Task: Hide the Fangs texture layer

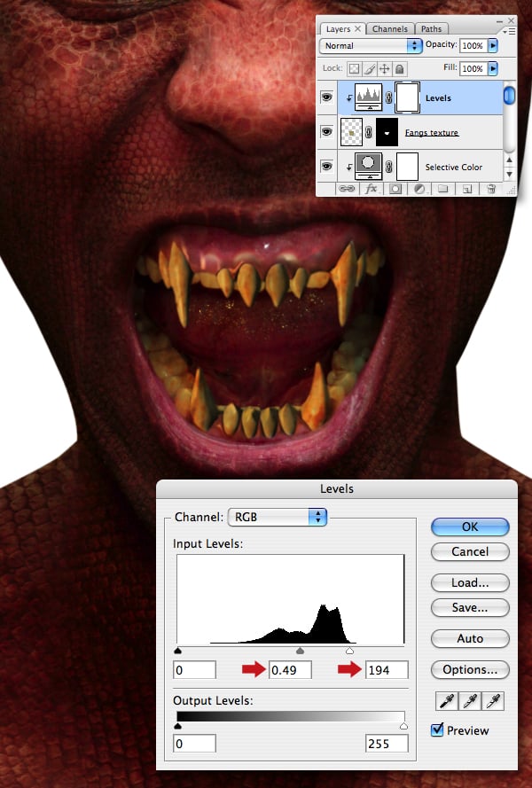Action: tap(327, 132)
